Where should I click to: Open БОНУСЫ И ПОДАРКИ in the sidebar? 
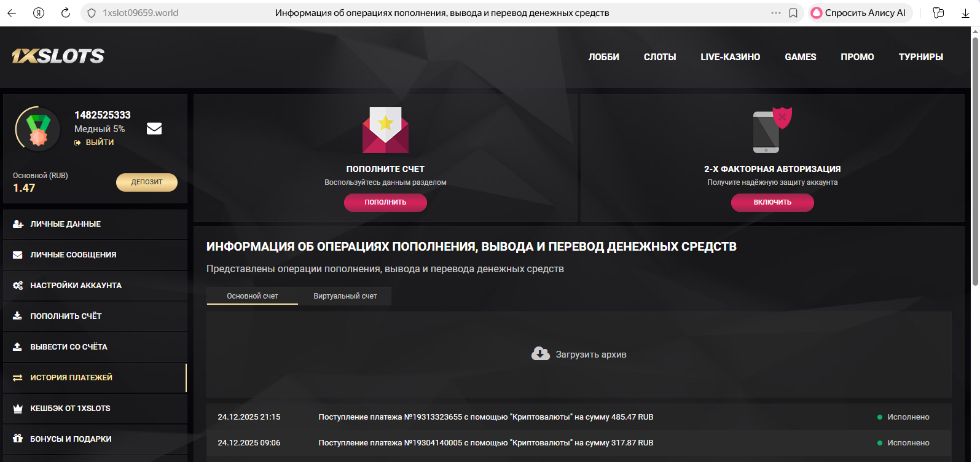[95, 439]
